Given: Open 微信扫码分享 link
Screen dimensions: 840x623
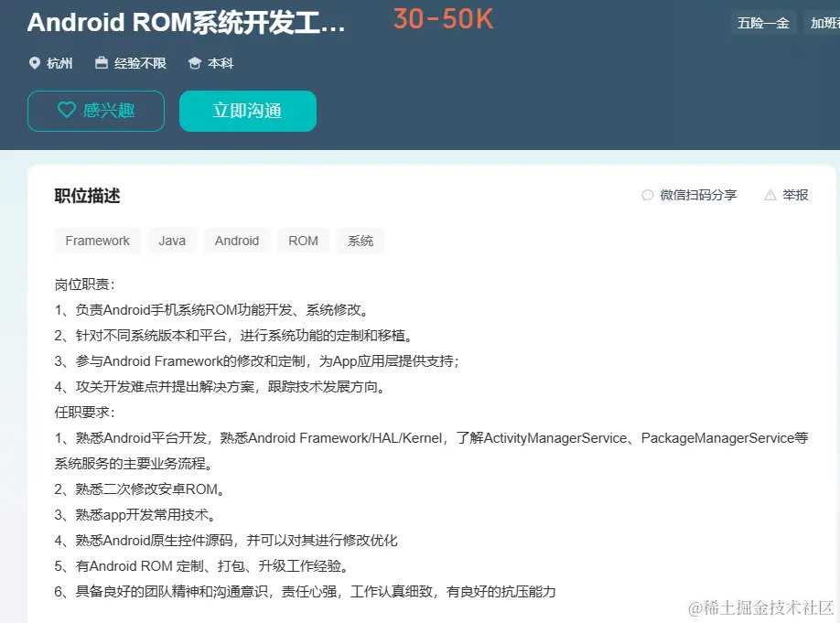Looking at the screenshot, I should pyautogui.click(x=698, y=195).
